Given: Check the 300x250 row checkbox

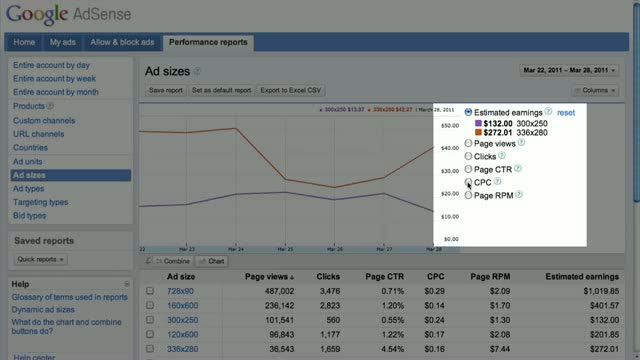Looking at the screenshot, I should pyautogui.click(x=150, y=320).
